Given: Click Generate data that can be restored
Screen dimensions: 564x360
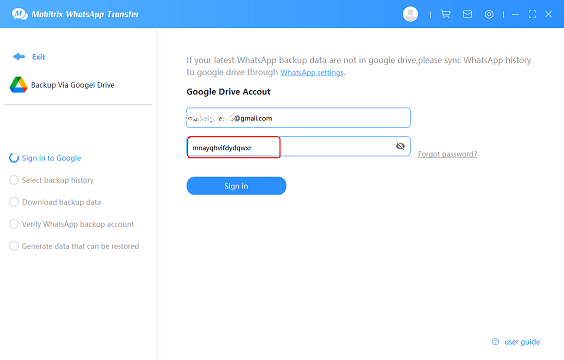Looking at the screenshot, I should tap(80, 246).
